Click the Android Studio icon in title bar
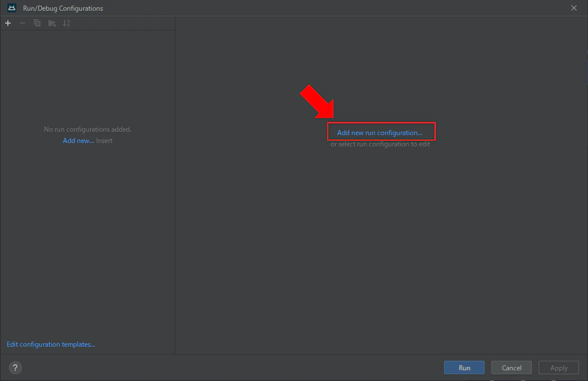The width and height of the screenshot is (588, 381). tap(12, 8)
